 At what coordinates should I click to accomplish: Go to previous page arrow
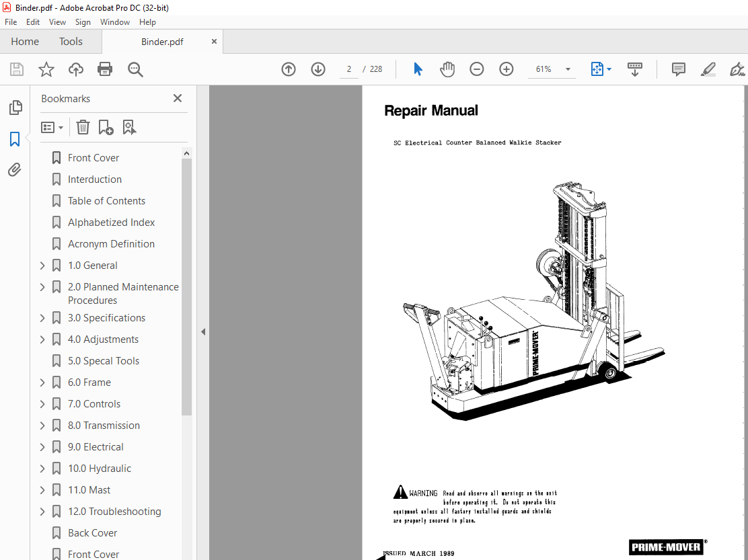click(289, 69)
